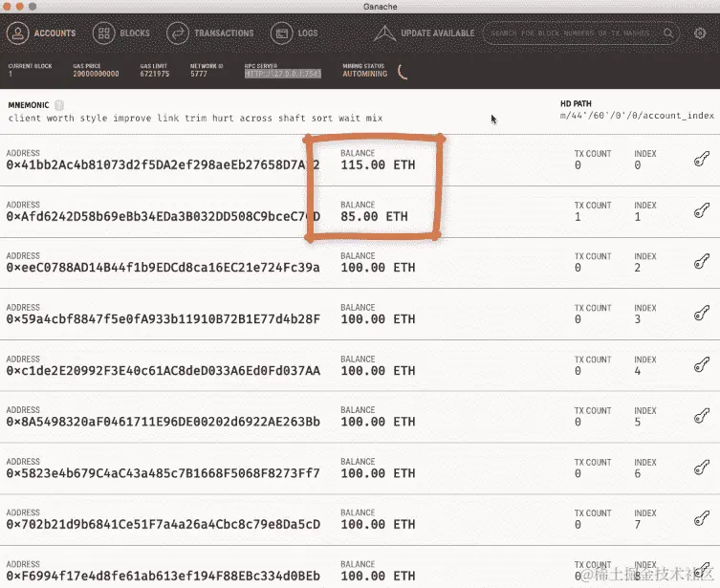This screenshot has height=588, width=720.
Task: Show private key for index 3 account
Action: (702, 313)
